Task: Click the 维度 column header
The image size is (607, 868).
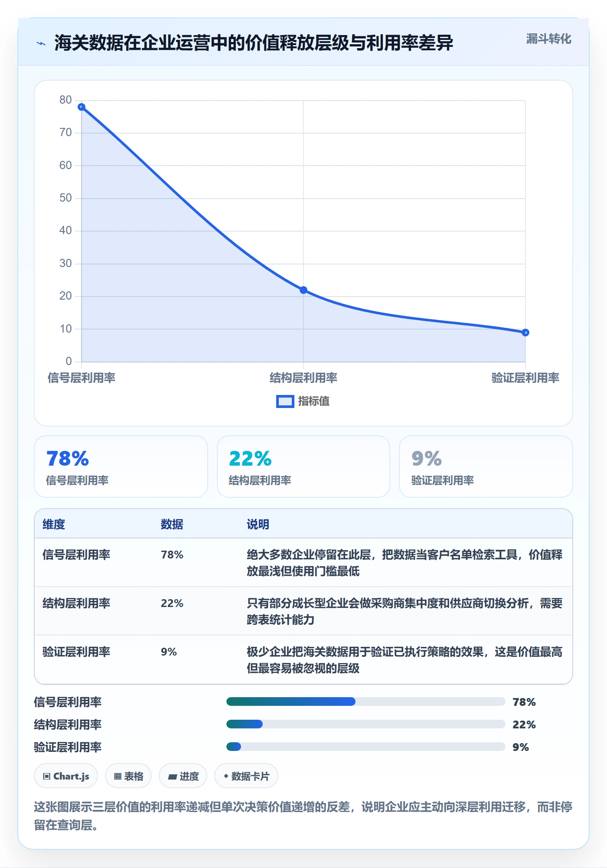Action: 54,524
